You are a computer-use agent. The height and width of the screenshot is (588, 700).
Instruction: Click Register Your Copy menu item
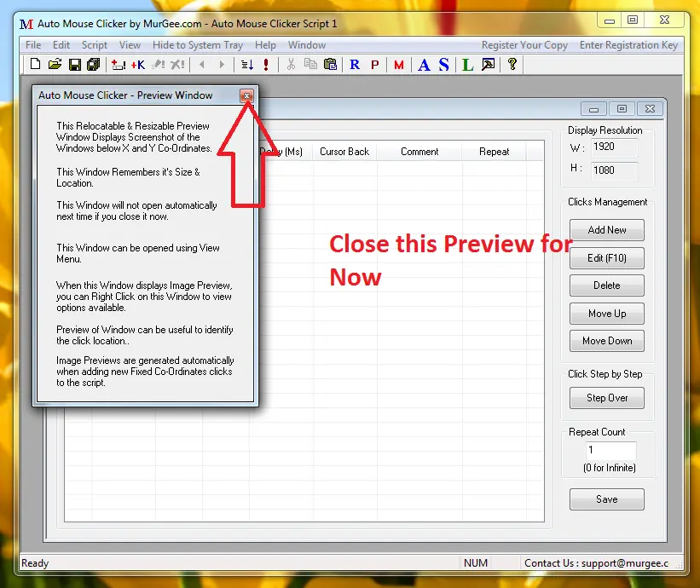524,45
